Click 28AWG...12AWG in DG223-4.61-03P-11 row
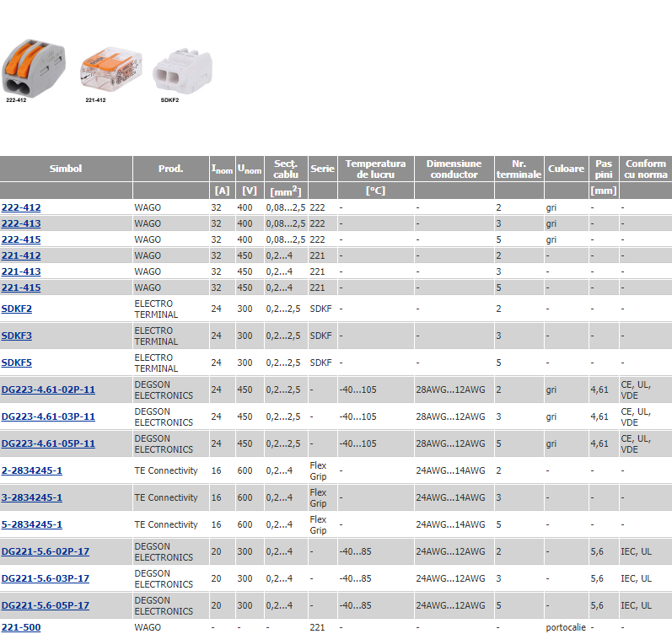 tap(450, 416)
